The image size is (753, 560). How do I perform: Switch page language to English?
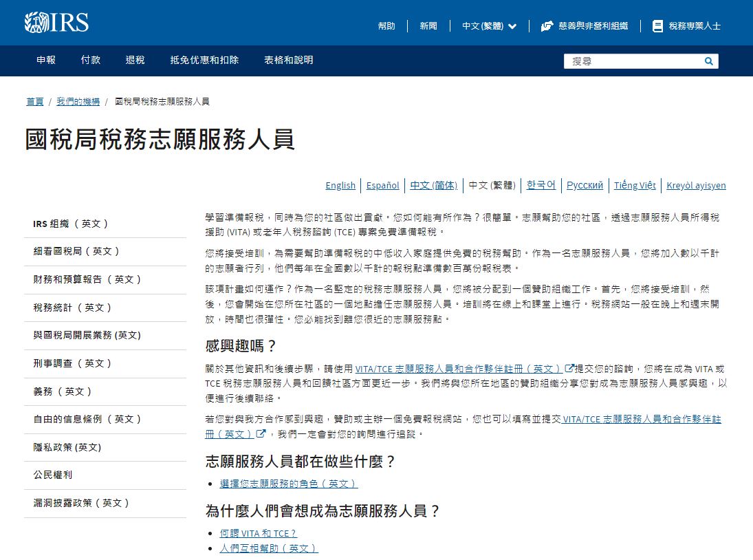(340, 185)
